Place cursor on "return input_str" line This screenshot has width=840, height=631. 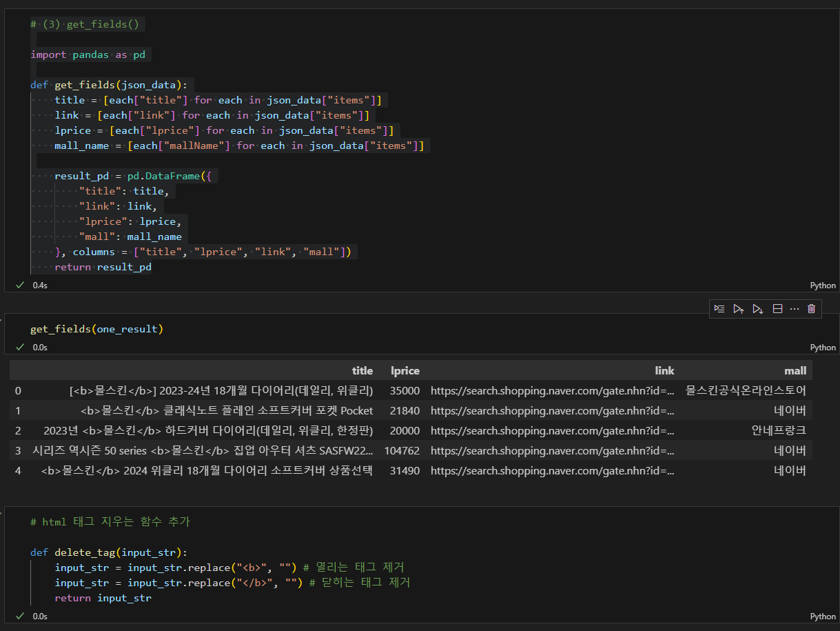pyautogui.click(x=103, y=598)
